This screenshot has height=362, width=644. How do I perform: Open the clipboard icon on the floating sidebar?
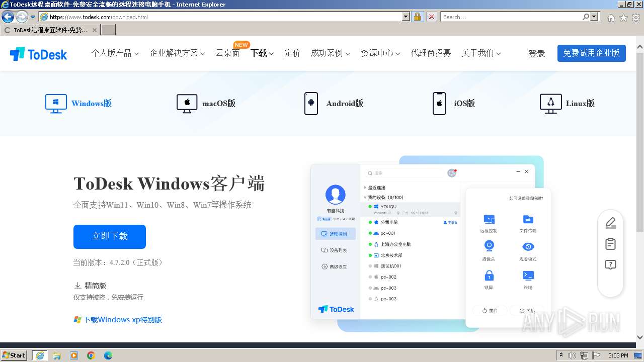(610, 244)
